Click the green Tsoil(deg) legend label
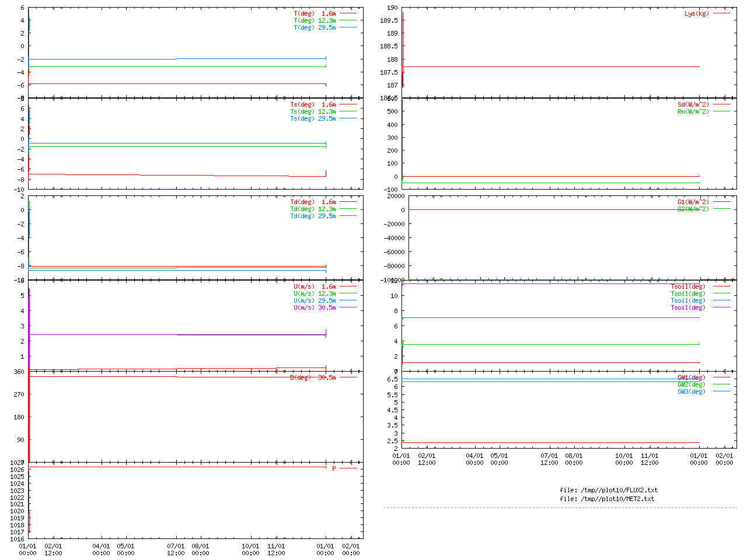Viewport: 747px width, 560px height. point(688,293)
